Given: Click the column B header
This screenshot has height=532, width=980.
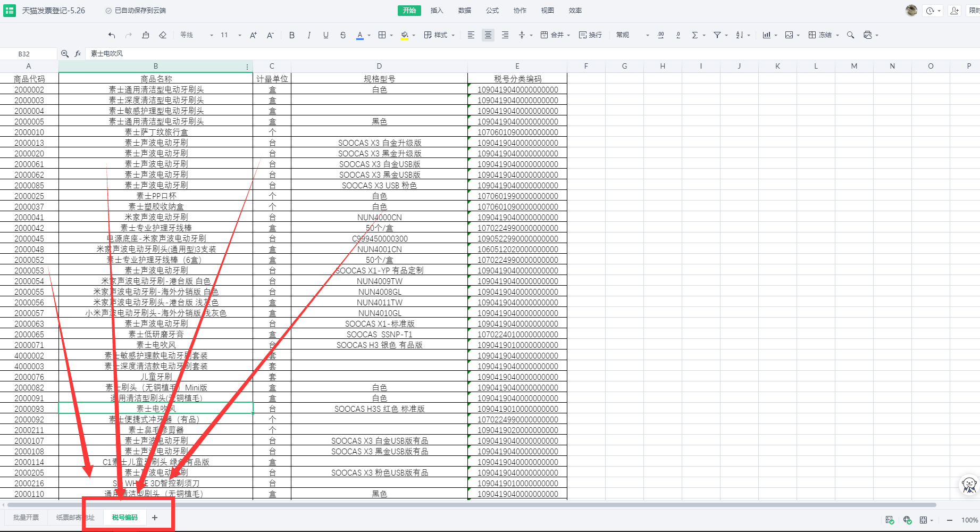Looking at the screenshot, I should click(156, 66).
